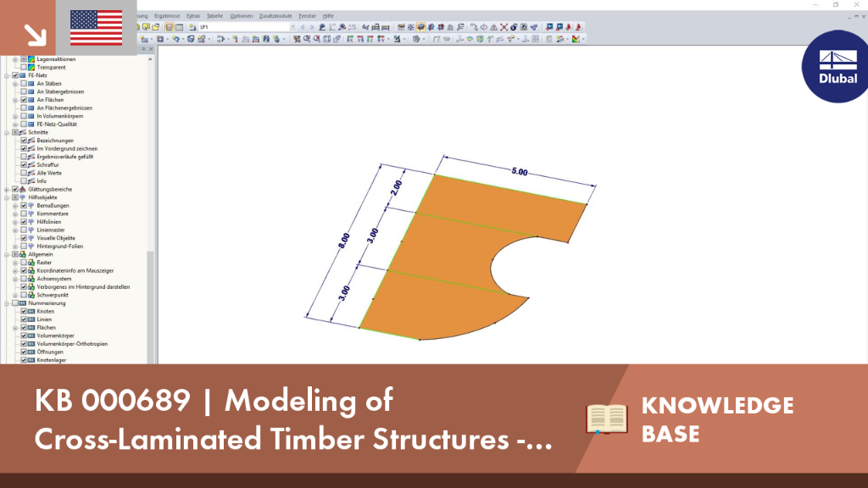Click the navigator vertical scrollbar
Image resolution: width=868 pixels, height=488 pixels.
(150, 209)
